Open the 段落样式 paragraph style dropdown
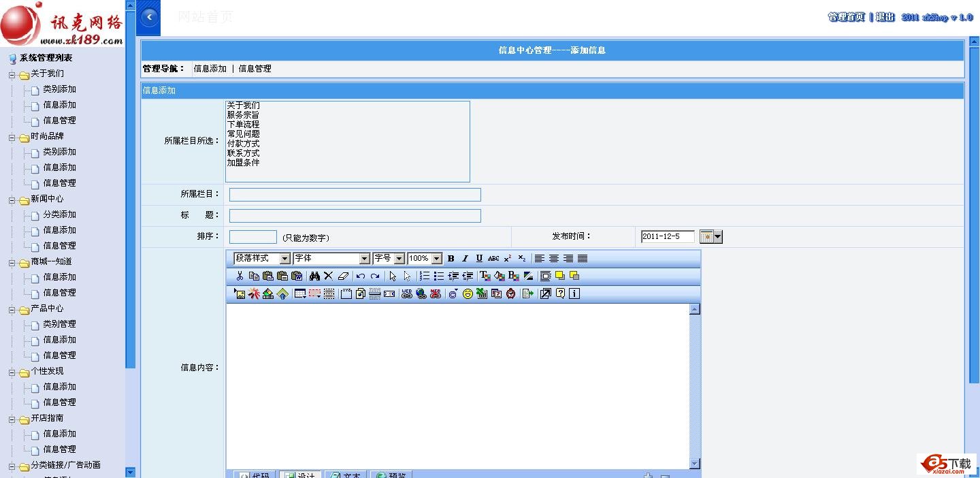The width and height of the screenshot is (980, 478). (284, 259)
